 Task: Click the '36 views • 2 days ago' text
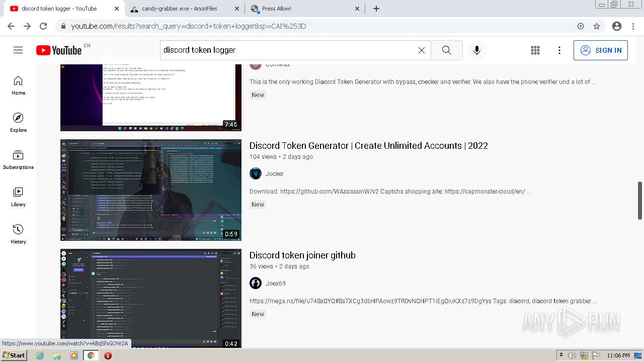(279, 266)
